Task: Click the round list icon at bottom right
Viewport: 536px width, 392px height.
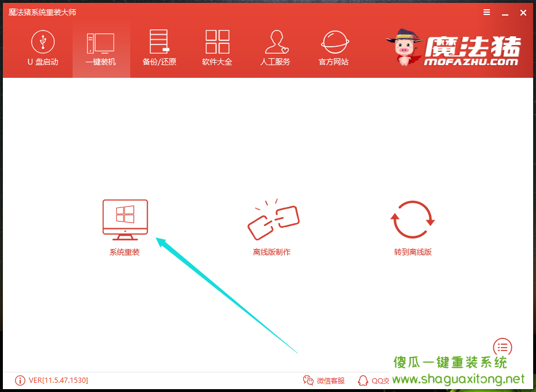Action: tap(503, 348)
